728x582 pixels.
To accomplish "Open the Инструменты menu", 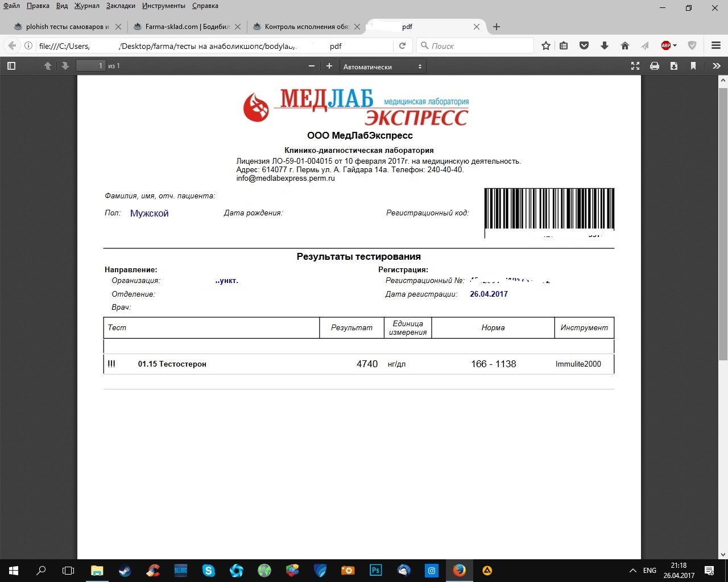I will point(163,6).
